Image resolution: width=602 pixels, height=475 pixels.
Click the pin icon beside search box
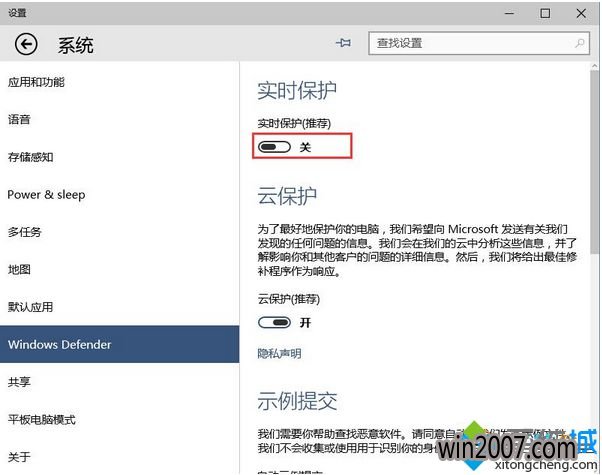[x=345, y=44]
